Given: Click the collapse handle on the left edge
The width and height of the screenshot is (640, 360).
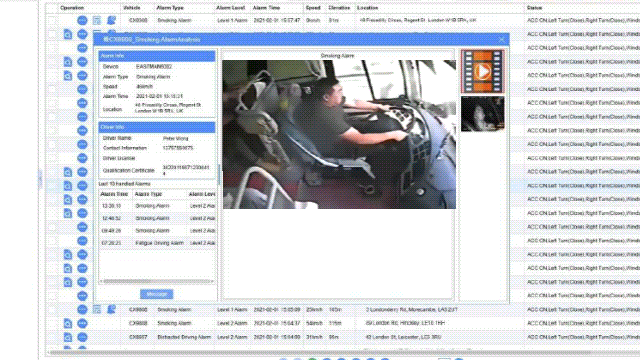Looking at the screenshot, I should pos(40,180).
